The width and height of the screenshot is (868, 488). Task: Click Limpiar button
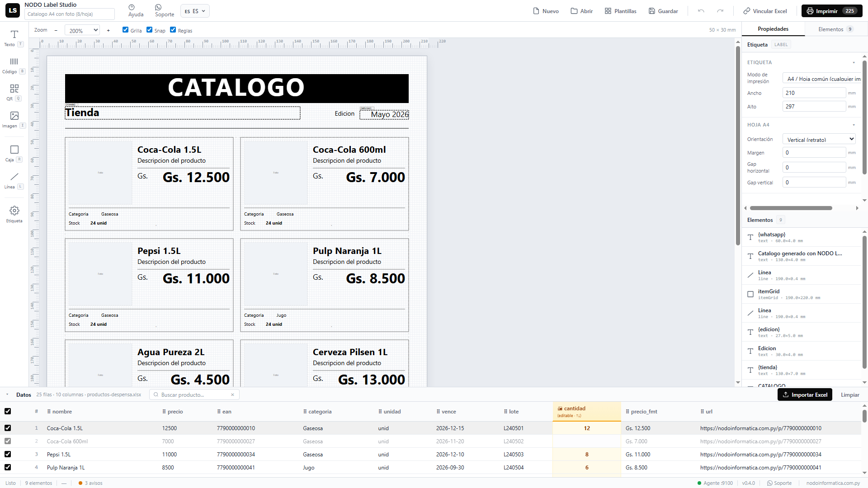click(850, 394)
